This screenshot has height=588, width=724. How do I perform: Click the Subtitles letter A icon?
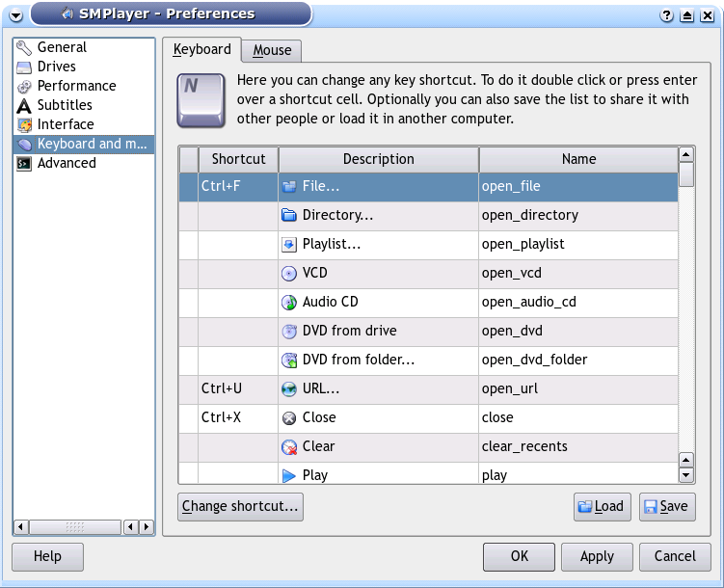[23, 106]
